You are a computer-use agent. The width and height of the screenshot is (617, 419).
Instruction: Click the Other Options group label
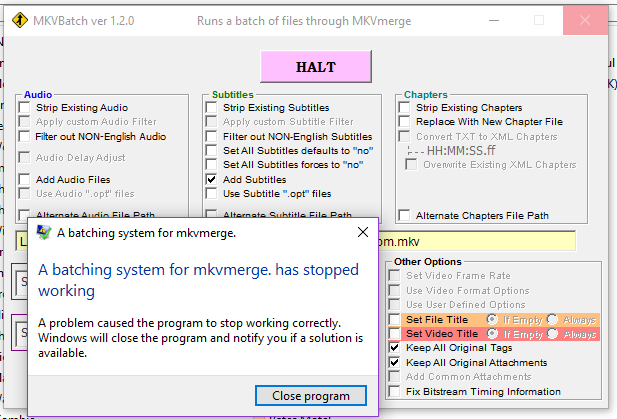[427, 262]
